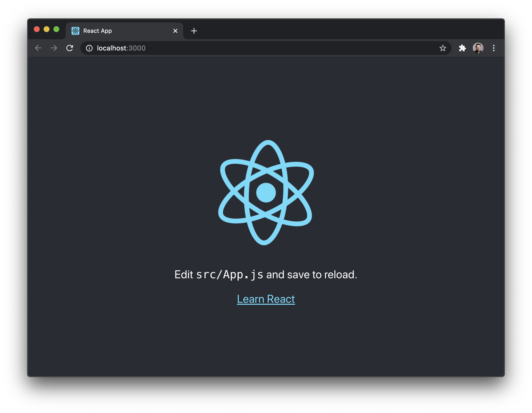Select the React App tab

(124, 31)
